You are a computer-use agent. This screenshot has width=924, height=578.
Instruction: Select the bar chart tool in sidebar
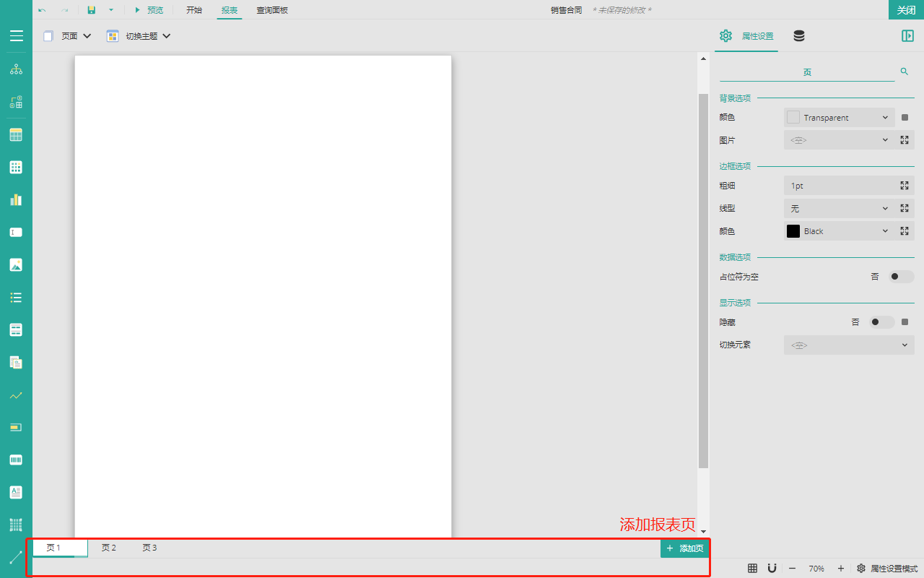click(x=16, y=200)
